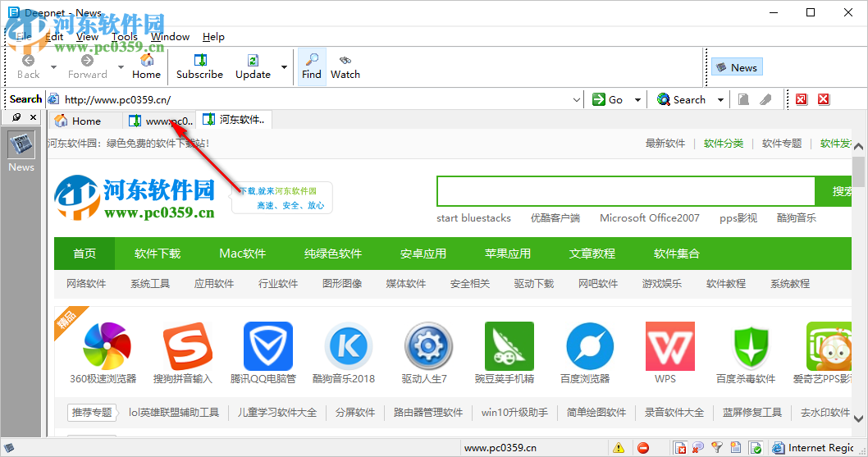Open the Edit menu
This screenshot has width=868, height=457.
click(x=54, y=37)
